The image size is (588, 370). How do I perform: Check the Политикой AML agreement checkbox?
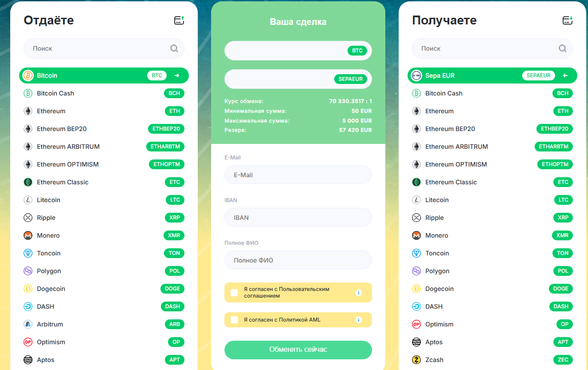[234, 320]
